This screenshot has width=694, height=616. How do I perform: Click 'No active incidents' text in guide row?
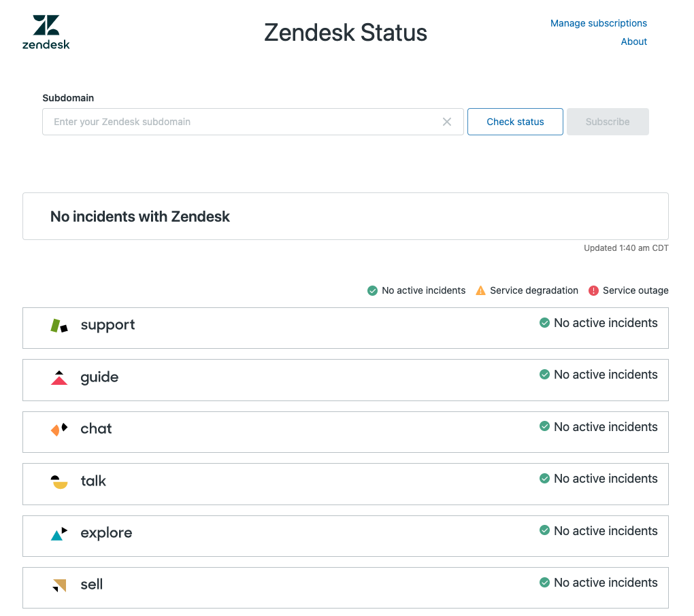[x=606, y=375]
